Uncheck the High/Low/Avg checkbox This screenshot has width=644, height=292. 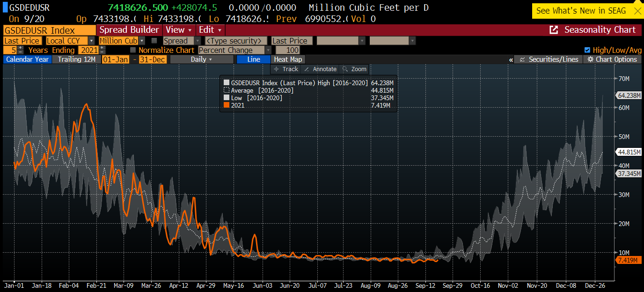pyautogui.click(x=587, y=50)
